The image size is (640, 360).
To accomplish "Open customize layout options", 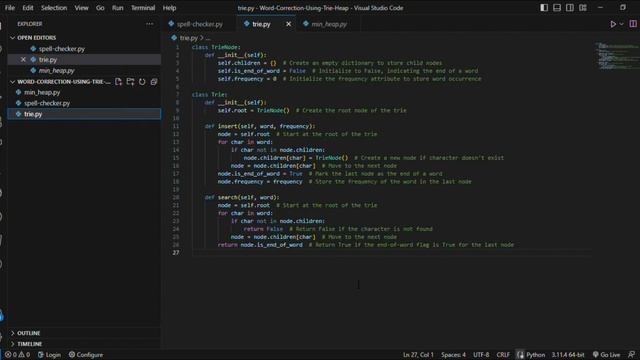I will 583,8.
